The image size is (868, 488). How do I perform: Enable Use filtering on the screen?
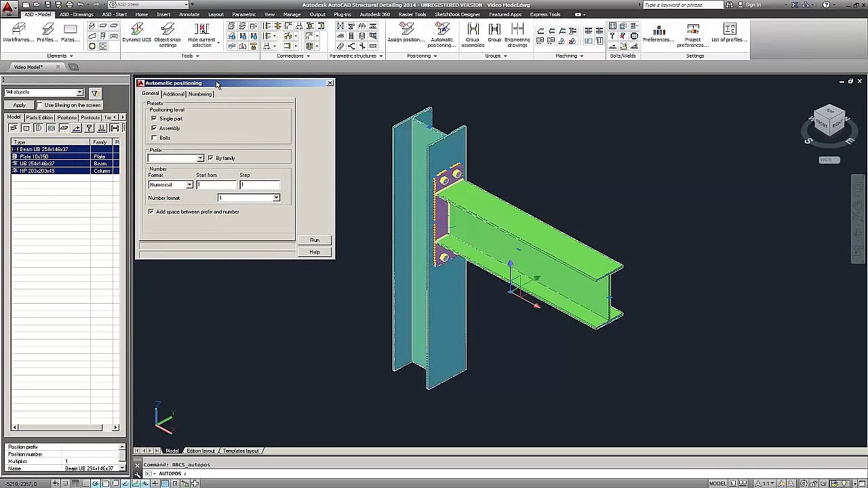[39, 105]
